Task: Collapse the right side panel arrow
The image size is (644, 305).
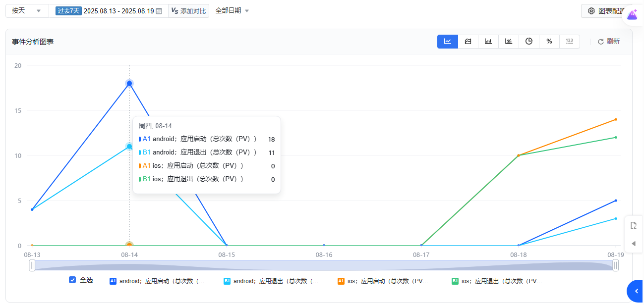Action: pyautogui.click(x=633, y=244)
